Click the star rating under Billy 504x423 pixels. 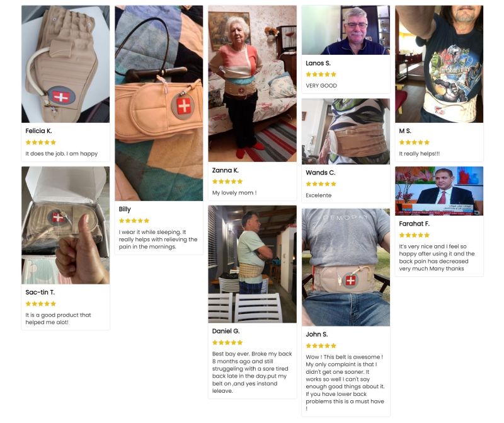(x=134, y=221)
